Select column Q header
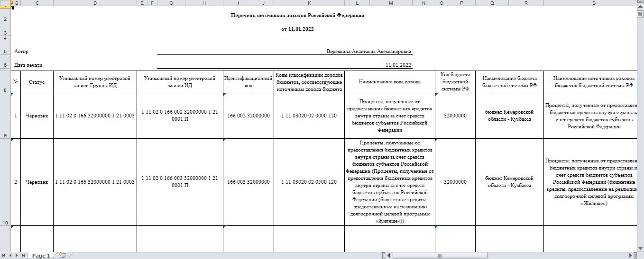 (492, 3)
